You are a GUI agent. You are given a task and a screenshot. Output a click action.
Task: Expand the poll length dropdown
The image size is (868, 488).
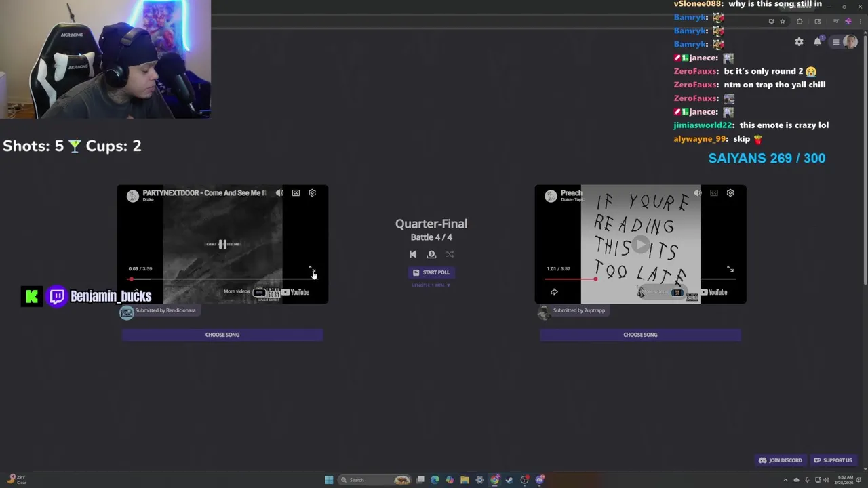(431, 285)
